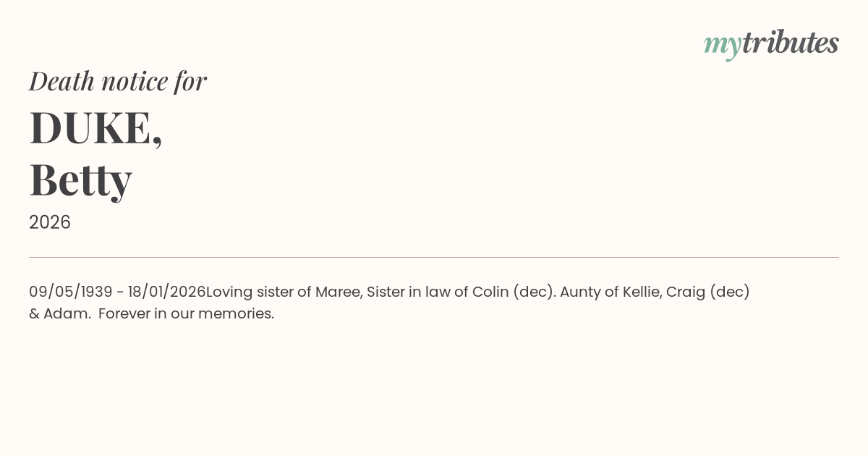Click the first name "Betty"
Image resolution: width=868 pixels, height=456 pixels.
80,180
